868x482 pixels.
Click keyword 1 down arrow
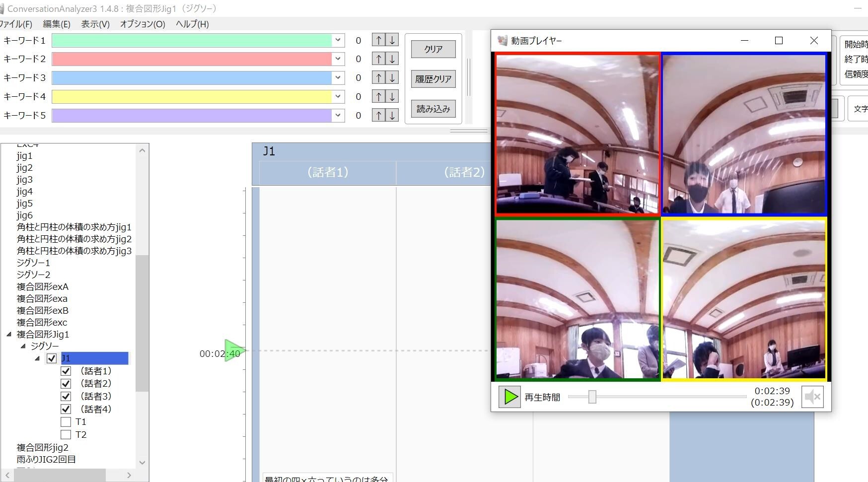[x=392, y=40]
